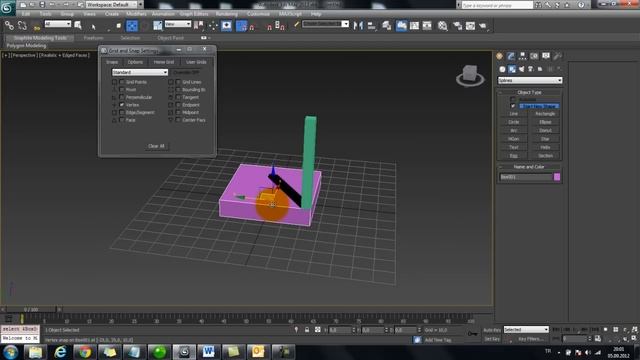Open the selection filter All dropdown
640x360 pixels.
coord(58,24)
